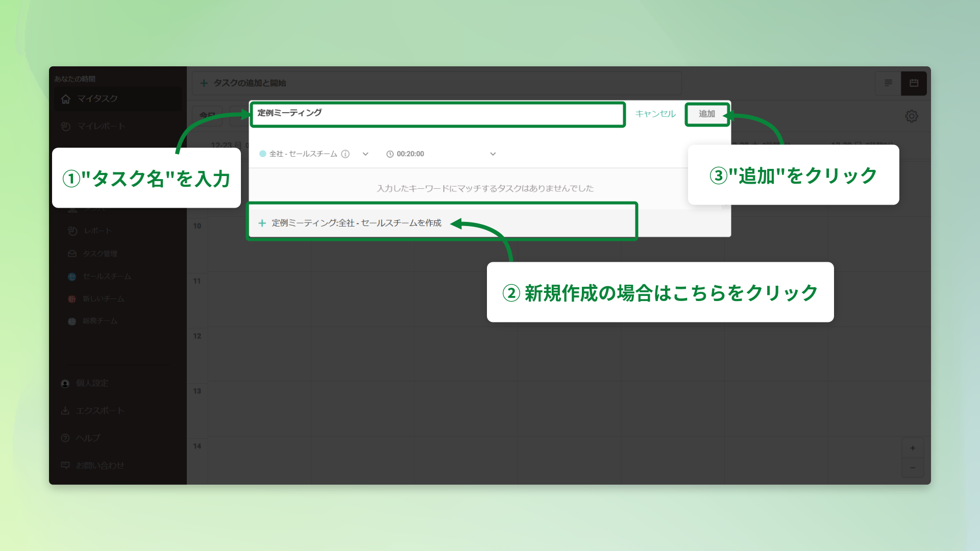Select the マイタスク home icon
980x551 pixels.
[x=66, y=99]
